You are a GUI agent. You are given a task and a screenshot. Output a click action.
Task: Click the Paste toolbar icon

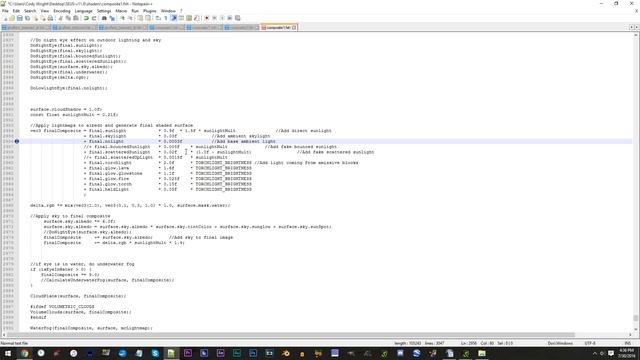[x=76, y=18]
